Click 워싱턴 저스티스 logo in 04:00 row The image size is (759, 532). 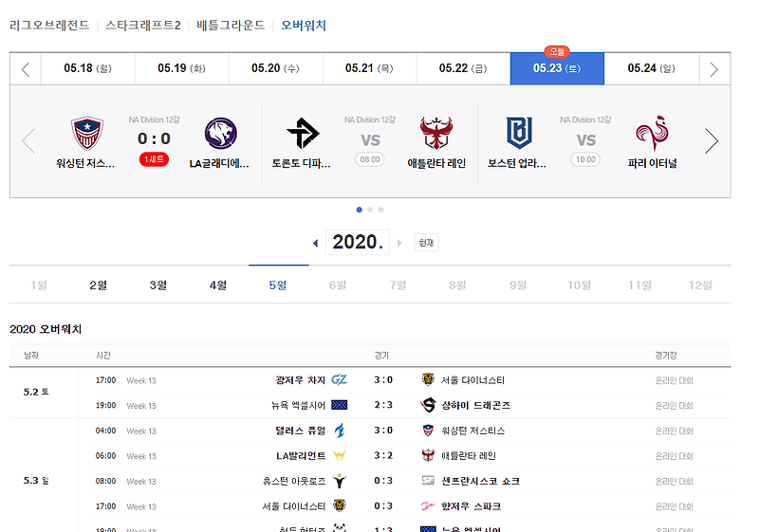(x=428, y=430)
